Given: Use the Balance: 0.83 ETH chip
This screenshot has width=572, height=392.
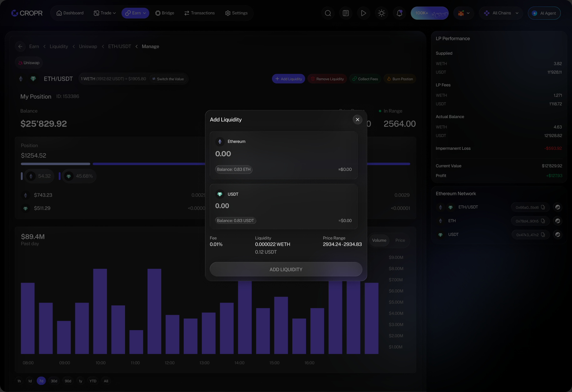Looking at the screenshot, I should pos(234,169).
